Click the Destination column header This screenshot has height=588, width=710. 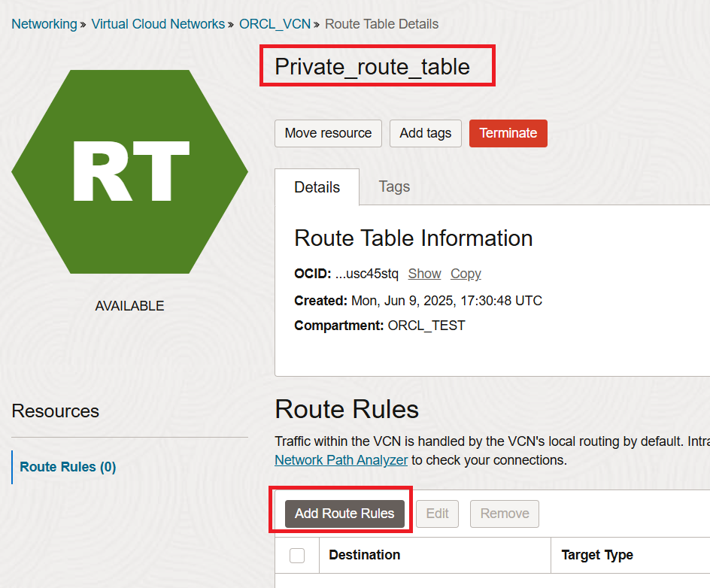pos(365,555)
